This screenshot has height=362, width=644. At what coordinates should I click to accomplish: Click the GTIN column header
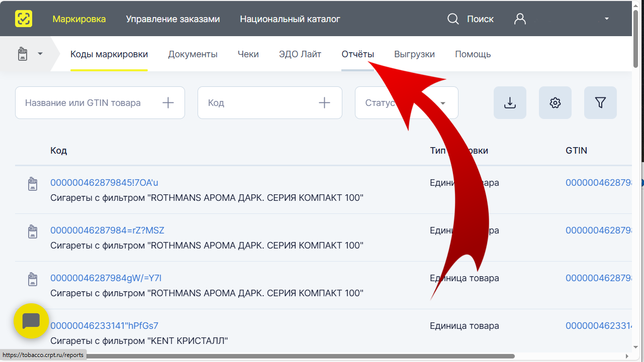pos(576,151)
